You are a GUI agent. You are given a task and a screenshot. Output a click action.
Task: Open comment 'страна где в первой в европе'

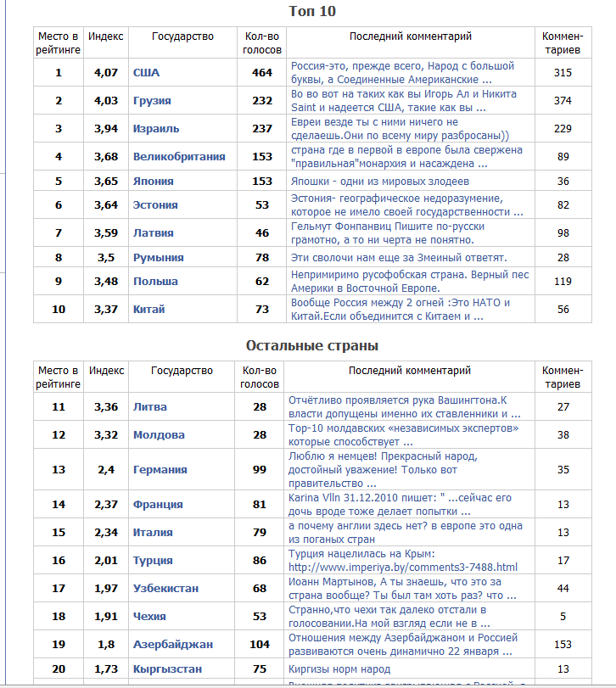(406, 157)
